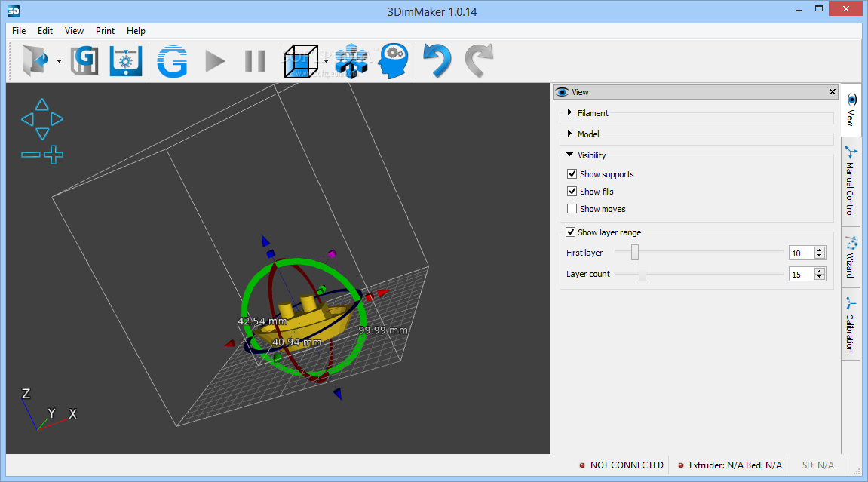Click the yellow boat model in the viewport
868x482 pixels.
[305, 323]
